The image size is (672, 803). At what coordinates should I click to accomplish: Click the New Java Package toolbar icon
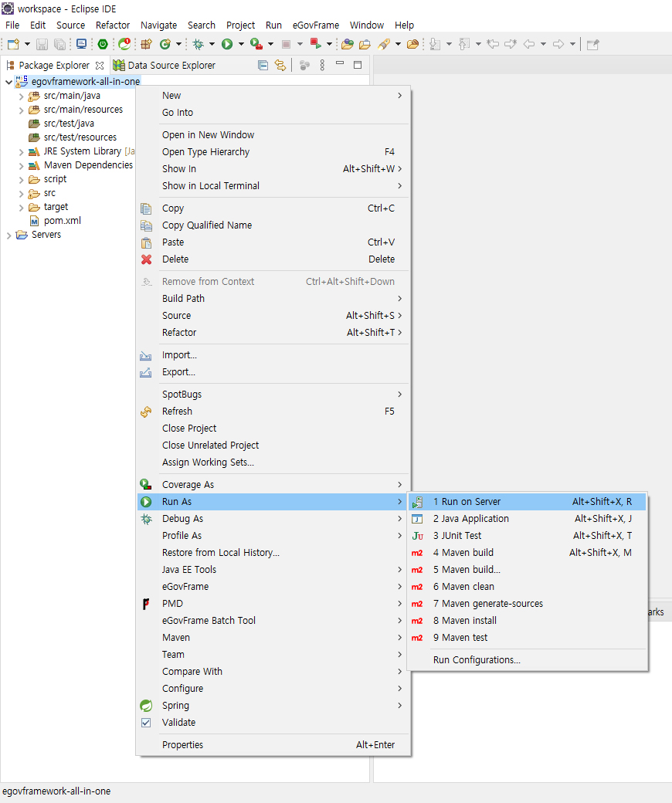146,45
